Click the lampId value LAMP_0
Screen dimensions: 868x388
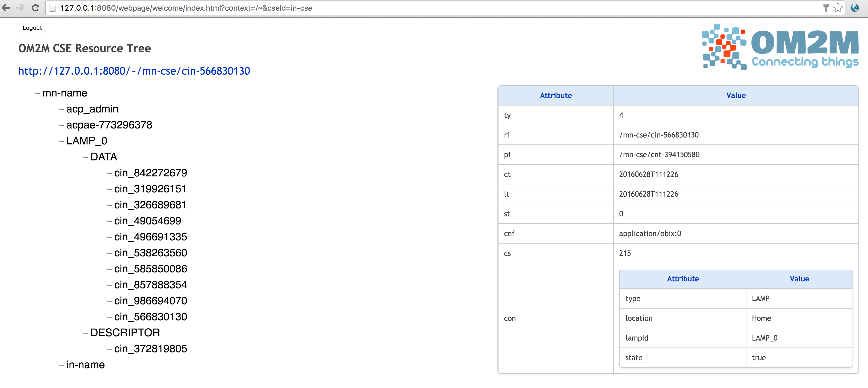point(765,338)
